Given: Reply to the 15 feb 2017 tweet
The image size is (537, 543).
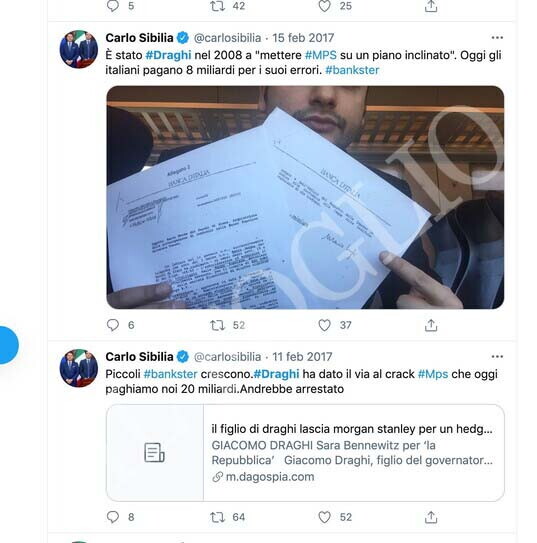Looking at the screenshot, I should [x=113, y=325].
